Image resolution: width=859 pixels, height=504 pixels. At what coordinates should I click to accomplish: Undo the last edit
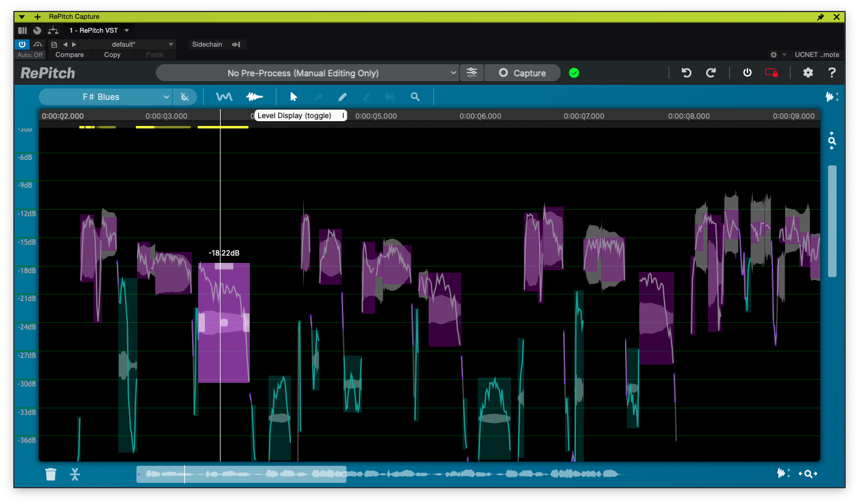pos(686,73)
